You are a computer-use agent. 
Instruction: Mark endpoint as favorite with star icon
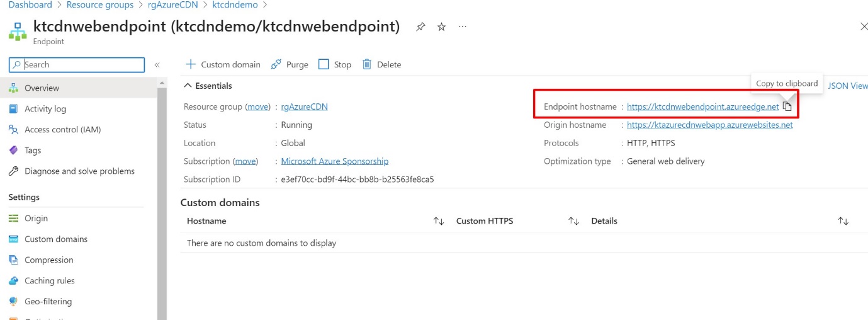[x=441, y=26]
